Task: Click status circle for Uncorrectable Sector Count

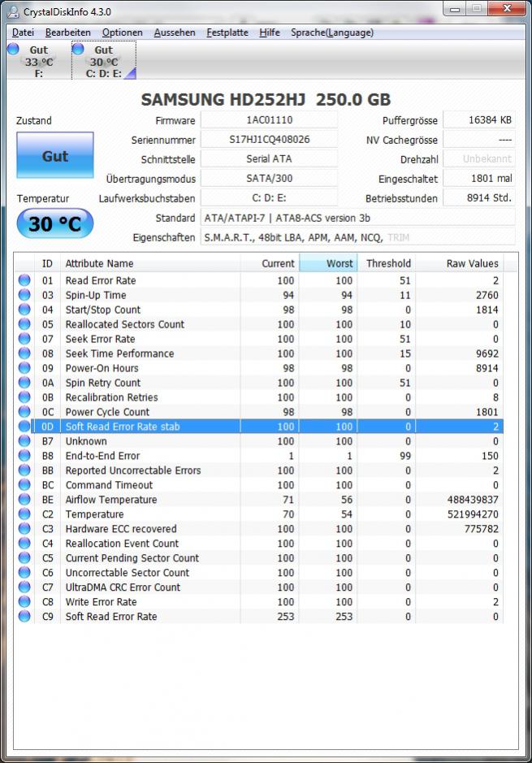Action: 24,572
